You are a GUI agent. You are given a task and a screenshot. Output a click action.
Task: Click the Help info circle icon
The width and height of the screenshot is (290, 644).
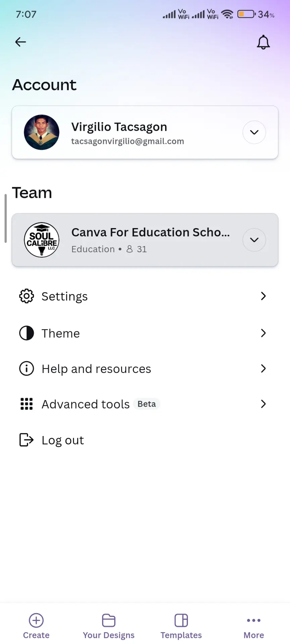pos(27,369)
